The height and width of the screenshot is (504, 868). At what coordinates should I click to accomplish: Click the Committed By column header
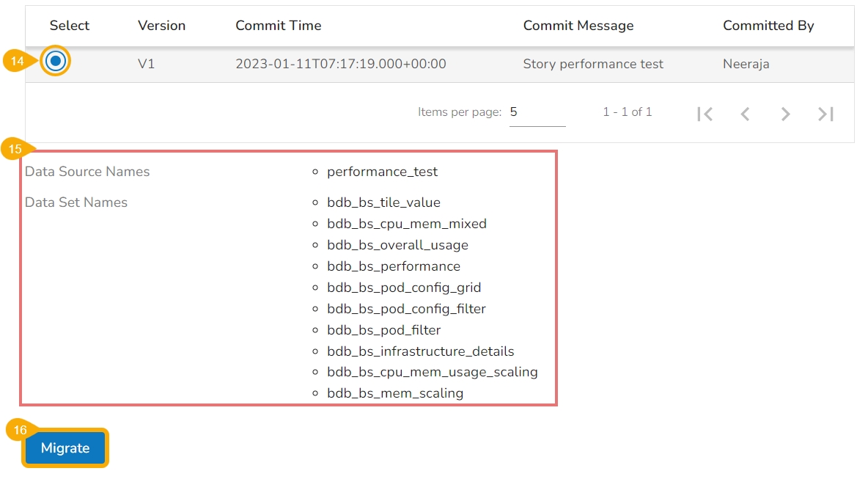pos(768,26)
